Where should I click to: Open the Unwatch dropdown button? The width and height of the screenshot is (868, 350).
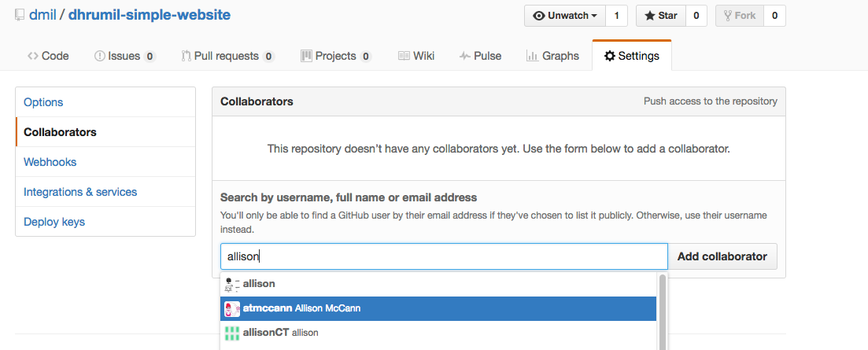click(x=565, y=16)
